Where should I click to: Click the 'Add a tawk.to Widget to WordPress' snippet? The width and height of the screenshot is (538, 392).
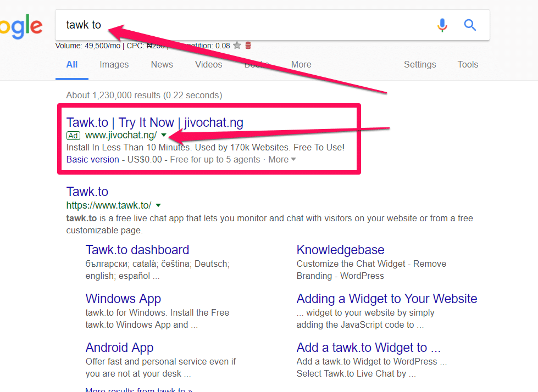pos(371,367)
